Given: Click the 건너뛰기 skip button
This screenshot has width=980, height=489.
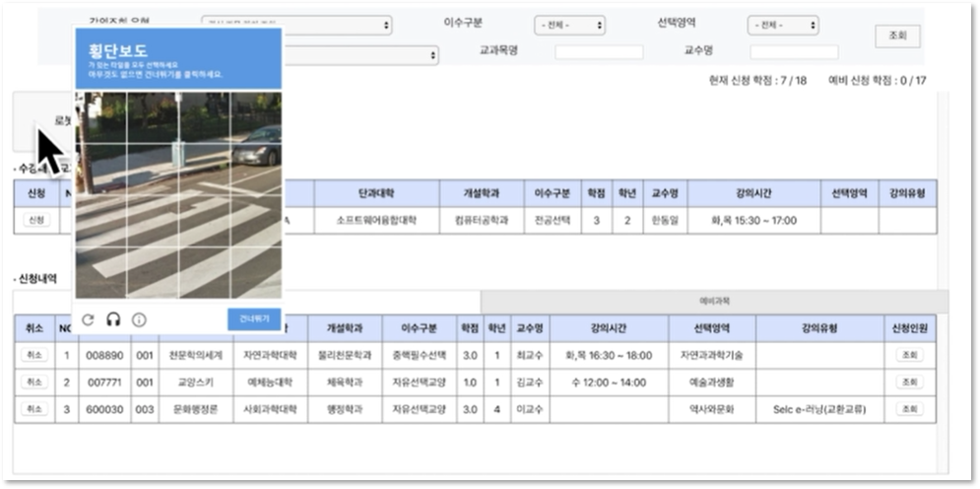Looking at the screenshot, I should click(x=254, y=318).
